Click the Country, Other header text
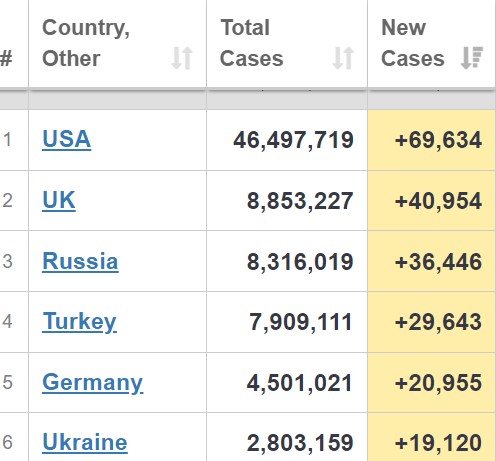496x461 pixels. pyautogui.click(x=86, y=43)
